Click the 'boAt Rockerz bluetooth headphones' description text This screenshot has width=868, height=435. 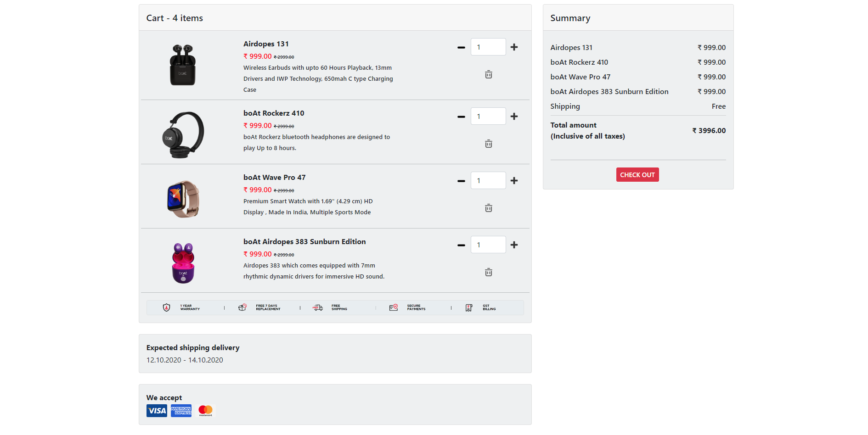pos(317,143)
